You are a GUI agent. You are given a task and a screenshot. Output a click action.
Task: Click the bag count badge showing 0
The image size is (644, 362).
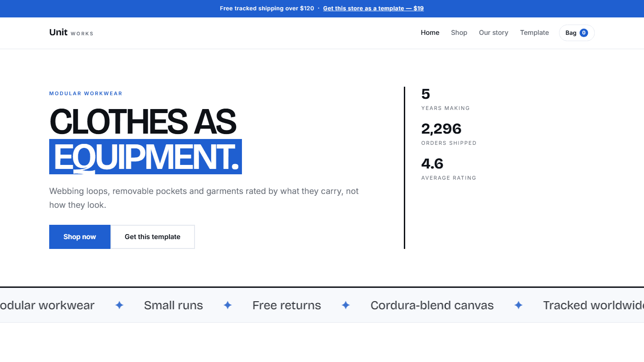(584, 33)
